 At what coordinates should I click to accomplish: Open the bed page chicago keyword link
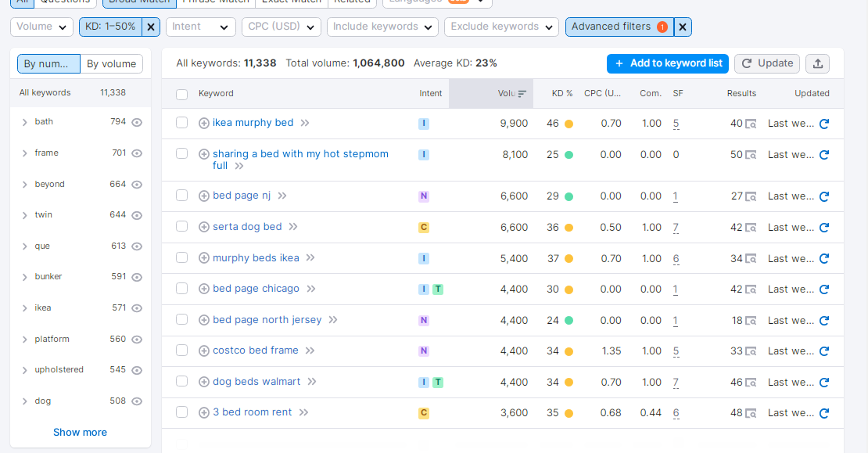256,289
